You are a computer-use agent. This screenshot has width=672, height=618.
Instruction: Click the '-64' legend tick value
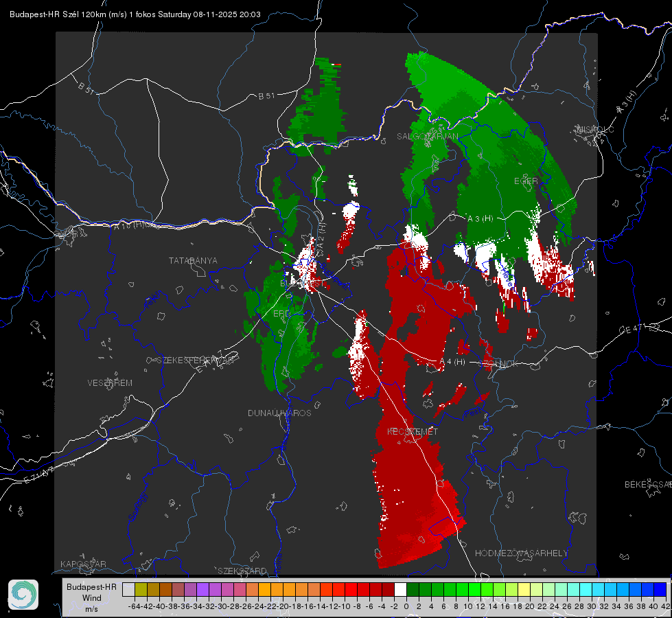[x=134, y=606]
